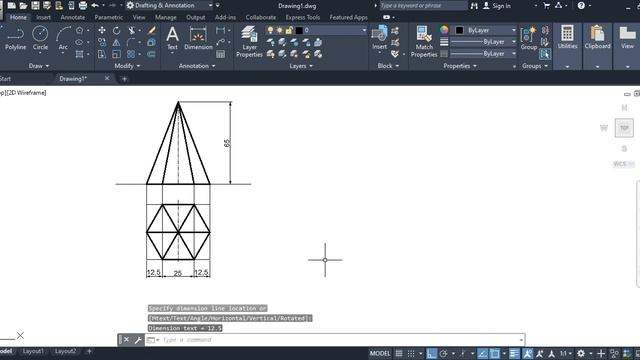640x360 pixels.
Task: Open the Manage ribbon tab
Action: point(166,17)
